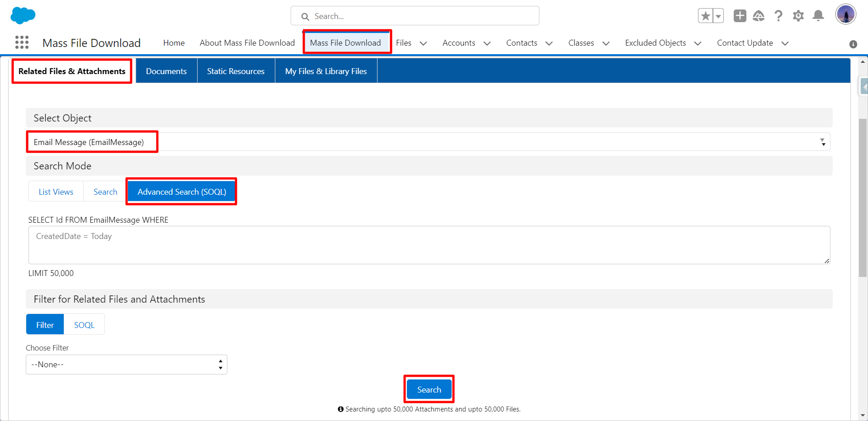The width and height of the screenshot is (868, 421).
Task: Click the magnifier icon in global search
Action: 305,17
